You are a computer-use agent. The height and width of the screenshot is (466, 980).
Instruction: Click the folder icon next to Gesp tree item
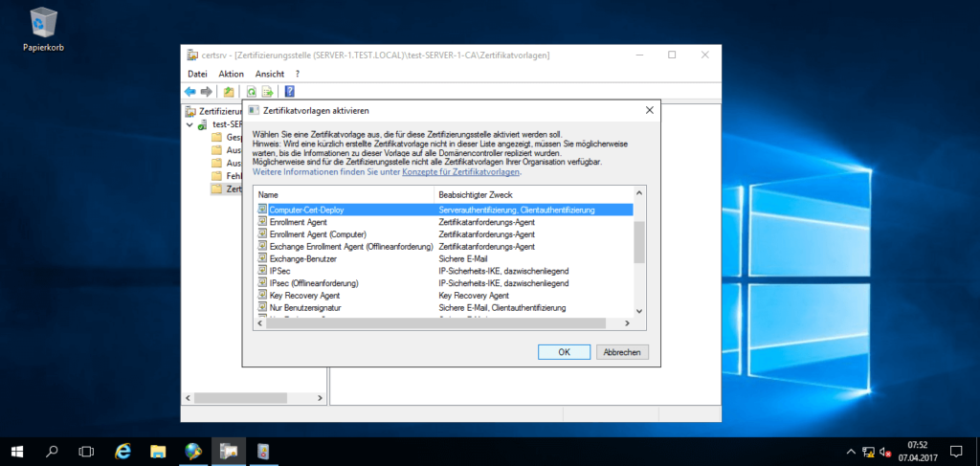(217, 138)
